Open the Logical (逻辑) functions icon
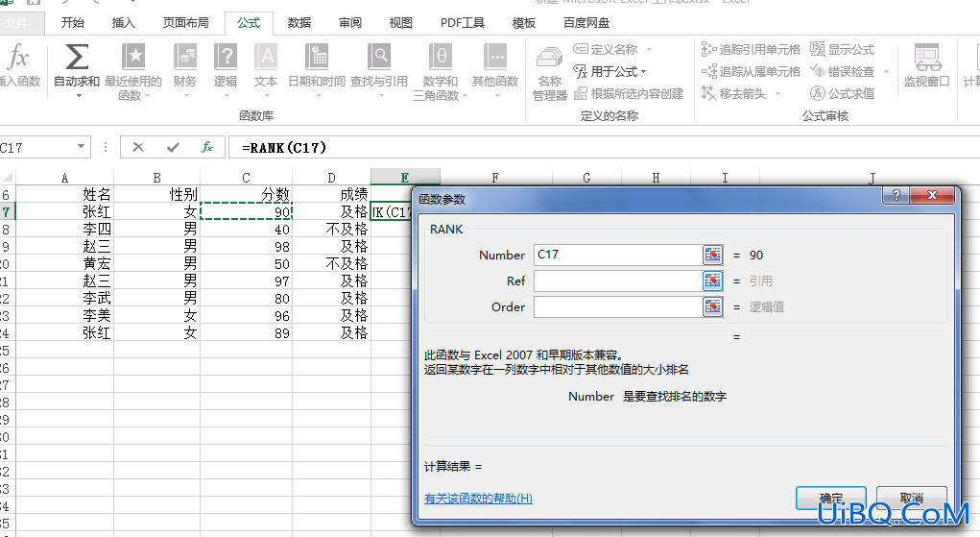 [x=226, y=57]
